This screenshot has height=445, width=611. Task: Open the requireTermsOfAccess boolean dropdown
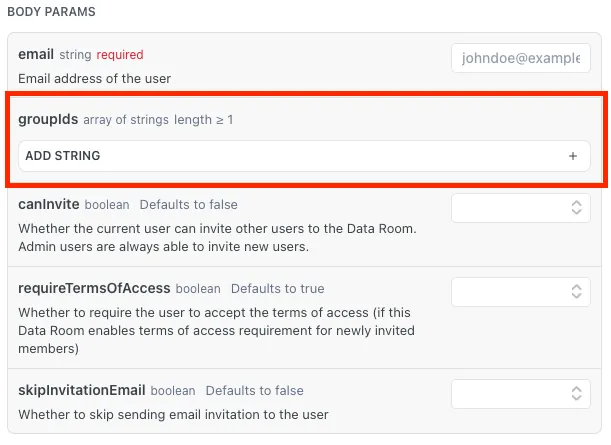tap(521, 291)
